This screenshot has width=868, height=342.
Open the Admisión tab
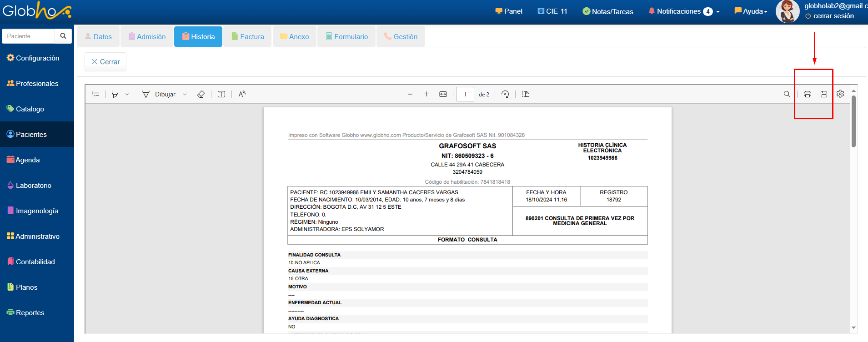(x=147, y=37)
